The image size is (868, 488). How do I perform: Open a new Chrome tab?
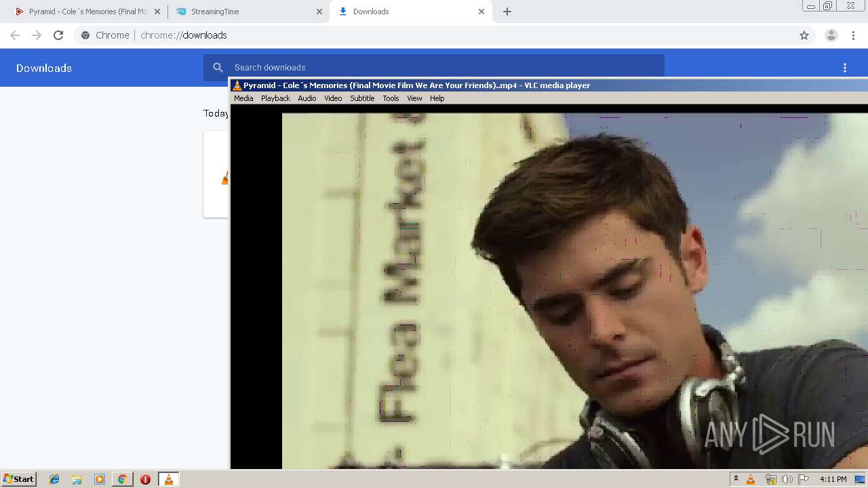(x=507, y=12)
